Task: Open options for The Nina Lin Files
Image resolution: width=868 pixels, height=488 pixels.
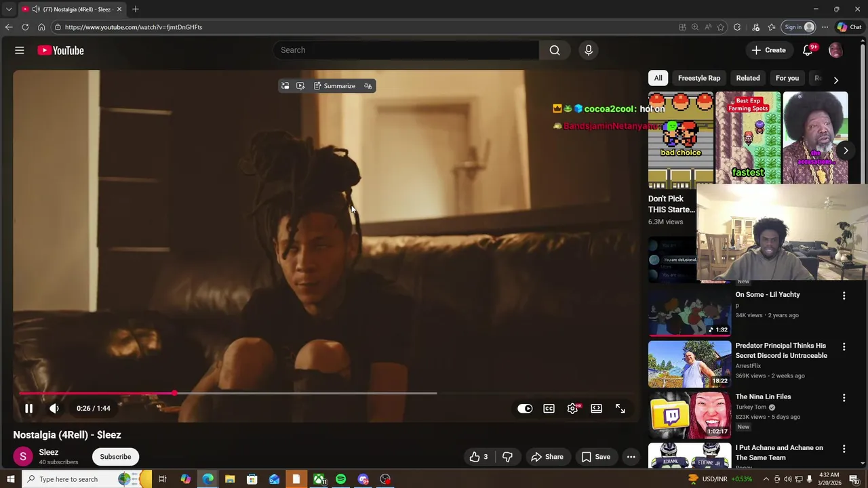Action: (x=844, y=398)
